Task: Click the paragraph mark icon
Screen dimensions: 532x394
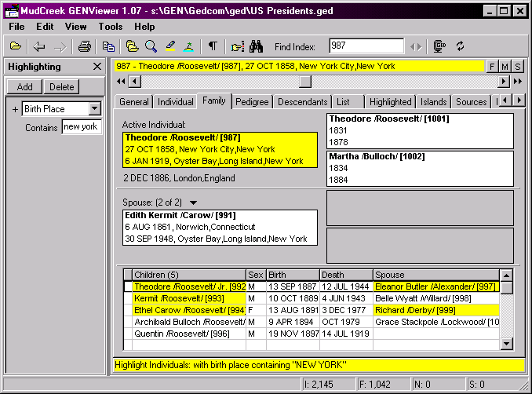Action: coord(212,46)
